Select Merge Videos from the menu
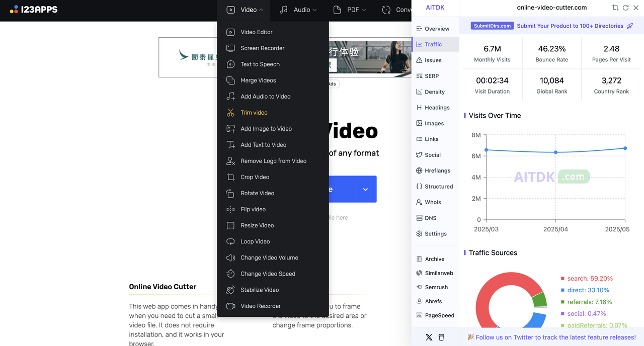Image resolution: width=644 pixels, height=346 pixels. 258,80
